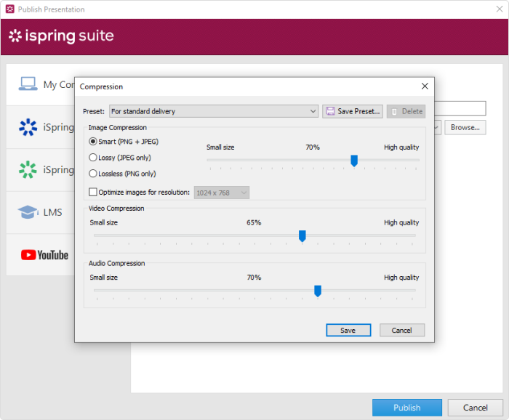Click Browse in the publish window
The width and height of the screenshot is (509, 420).
pyautogui.click(x=465, y=127)
